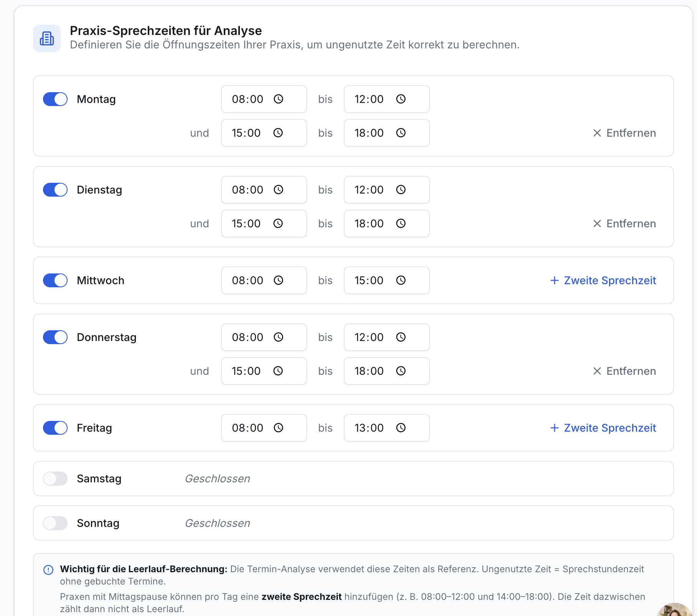The image size is (697, 616).
Task: Click the building icon next to Praxis-Sprechzeiten title
Action: click(x=47, y=38)
